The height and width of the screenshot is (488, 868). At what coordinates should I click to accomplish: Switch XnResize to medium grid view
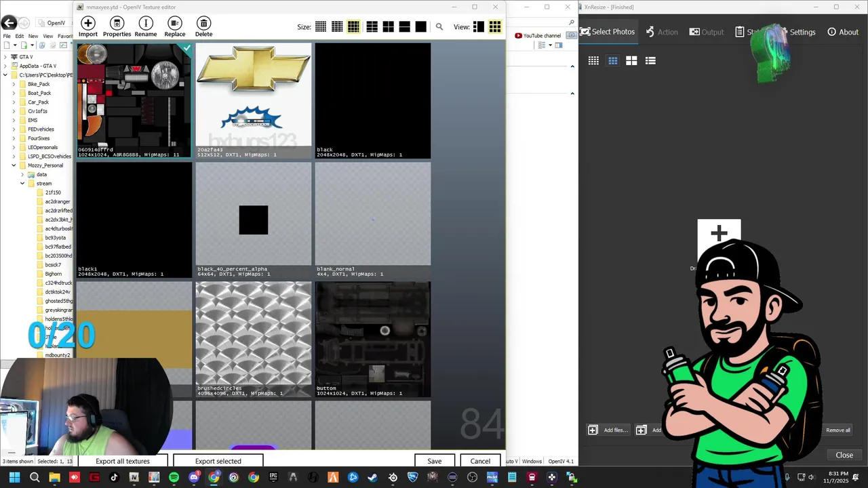(612, 60)
